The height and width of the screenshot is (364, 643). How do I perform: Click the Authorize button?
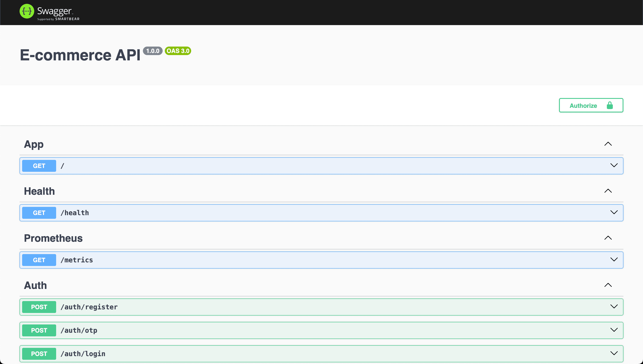591,105
